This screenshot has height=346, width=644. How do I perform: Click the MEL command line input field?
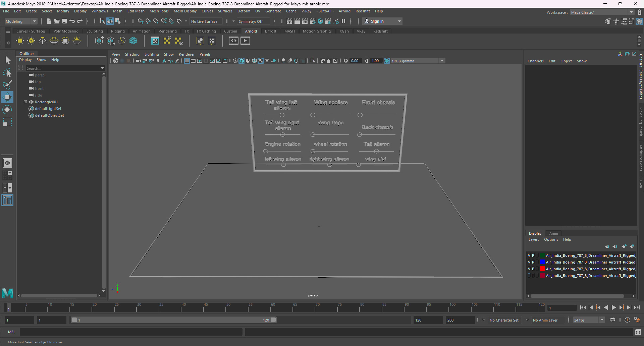[131, 332]
